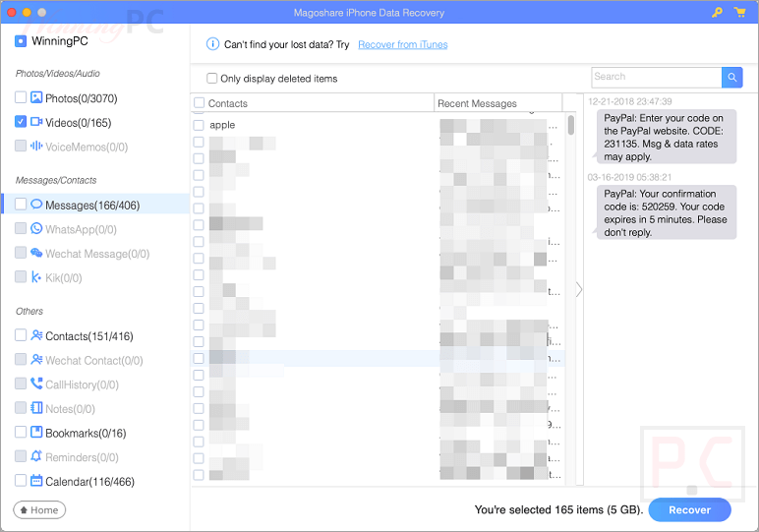Click the VoiceMemos waveform icon

click(36, 146)
